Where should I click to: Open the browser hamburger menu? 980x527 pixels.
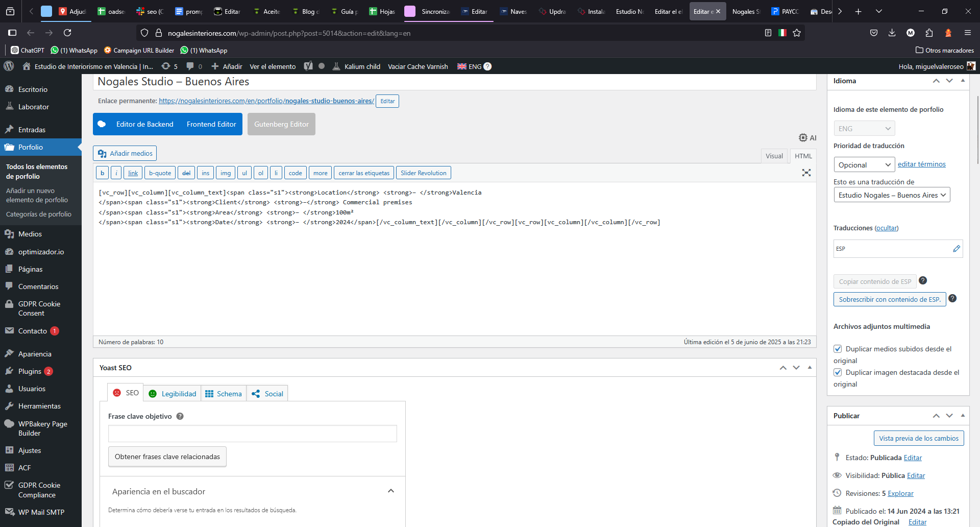coord(967,33)
